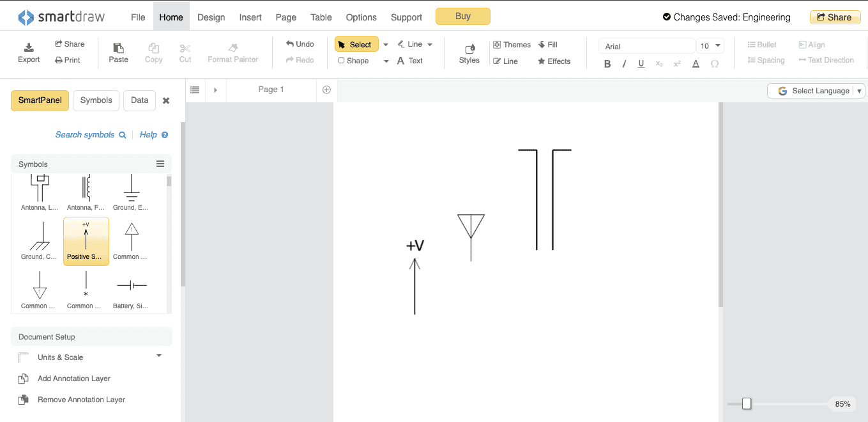The image size is (868, 422).
Task: Toggle bold formatting
Action: tap(607, 64)
